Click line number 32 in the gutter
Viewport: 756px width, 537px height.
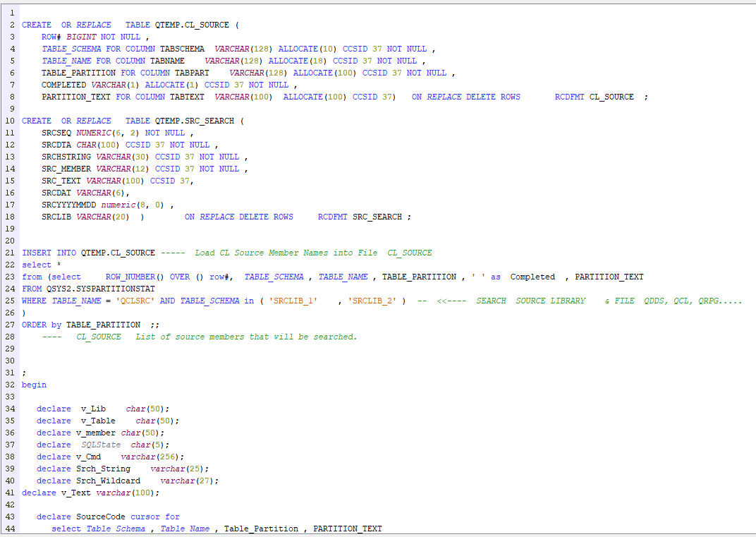coord(10,385)
